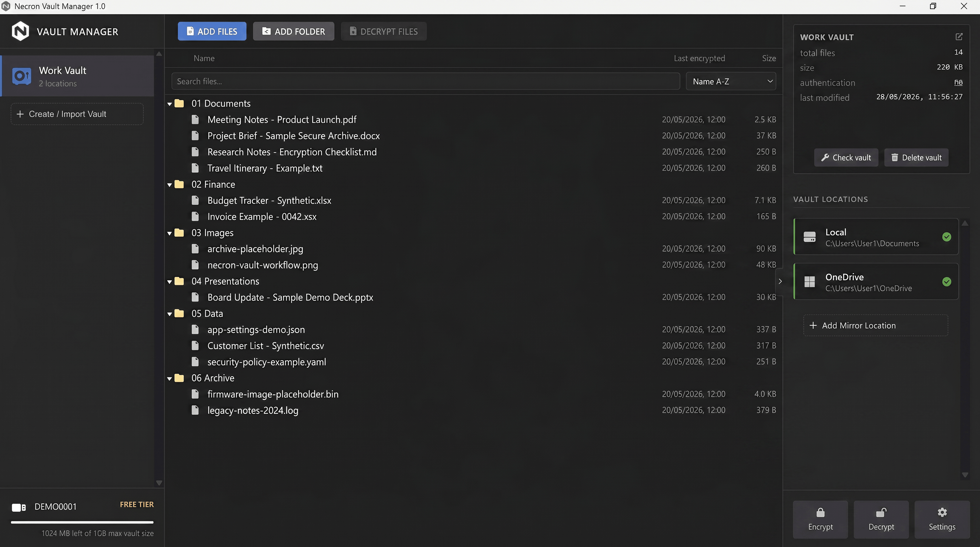Screen dimensions: 980x547
Task: Click file icon of Travel Itinerary txt
Action: [x=195, y=168]
